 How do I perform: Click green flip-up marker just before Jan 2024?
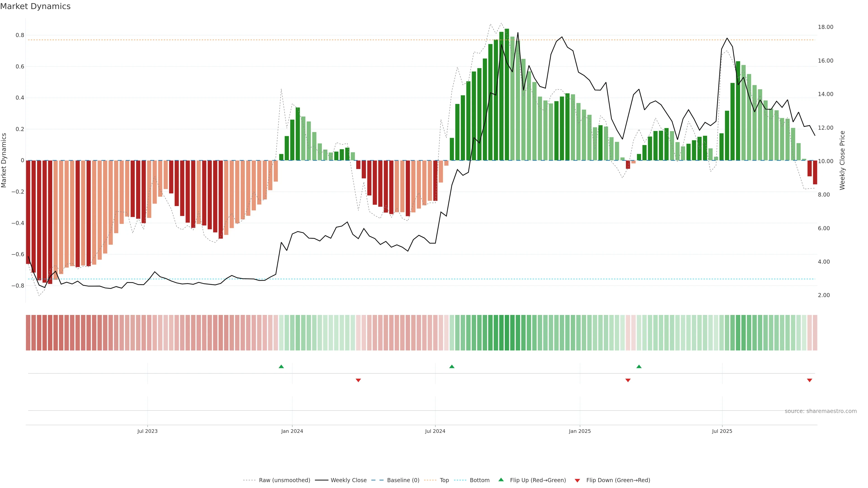(281, 366)
